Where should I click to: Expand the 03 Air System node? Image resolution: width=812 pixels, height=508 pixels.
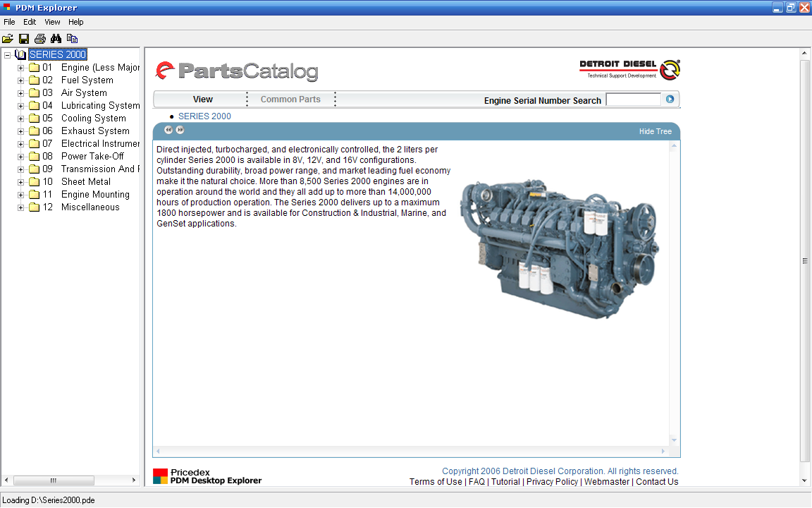pos(20,93)
